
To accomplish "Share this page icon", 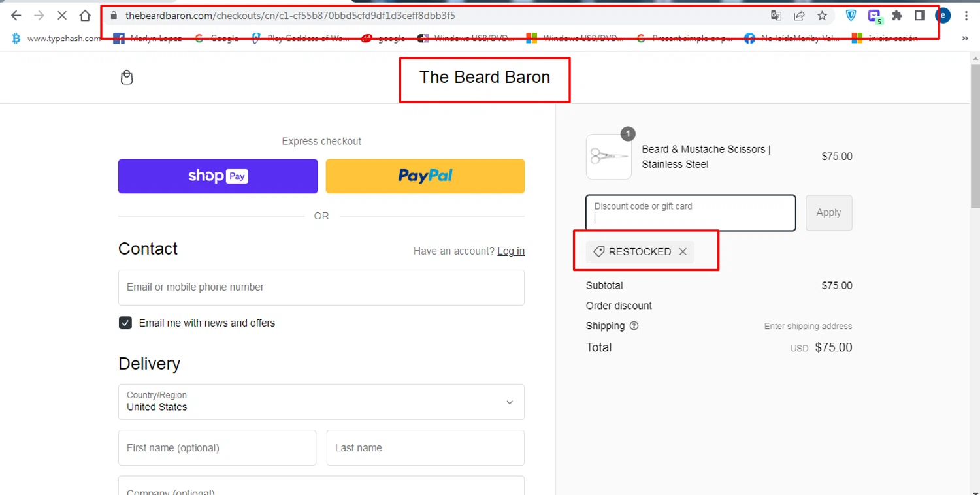I will pyautogui.click(x=799, y=16).
